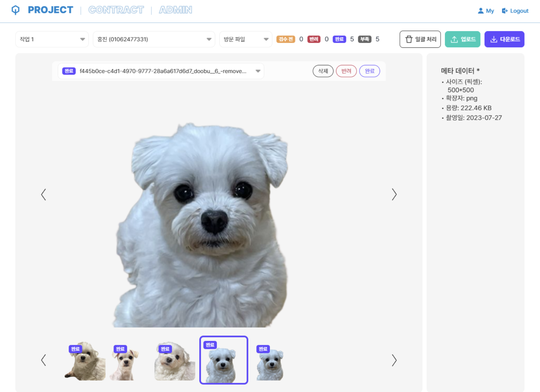Click the Logout icon
This screenshot has height=392, width=540.
(x=504, y=11)
